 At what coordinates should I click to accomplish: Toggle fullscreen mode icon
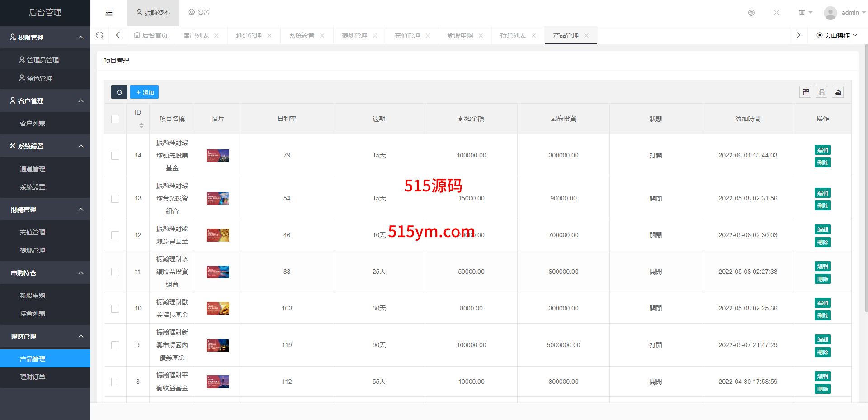point(776,13)
